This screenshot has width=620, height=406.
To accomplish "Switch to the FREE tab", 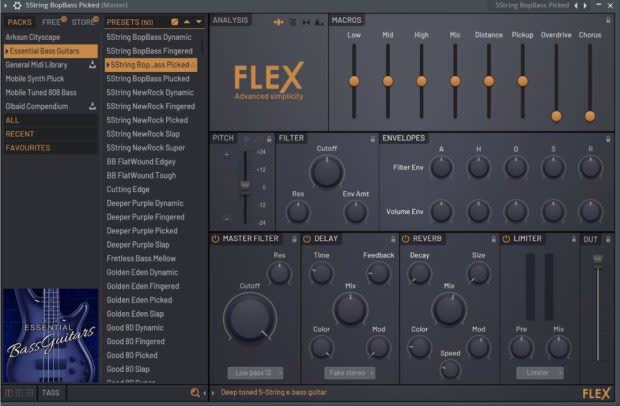I will point(51,22).
